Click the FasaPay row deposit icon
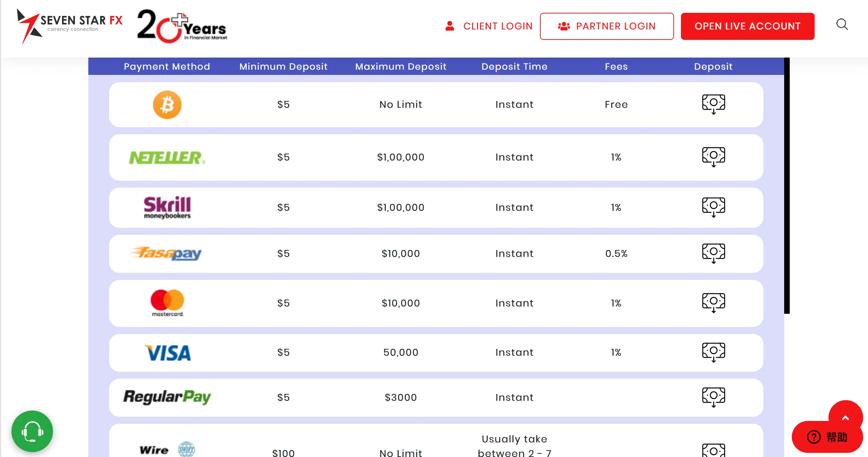 (x=714, y=253)
